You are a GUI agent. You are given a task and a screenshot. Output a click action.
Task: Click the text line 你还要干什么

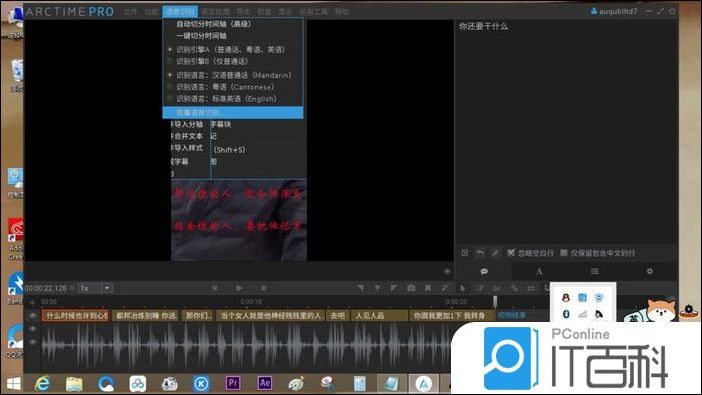click(483, 26)
